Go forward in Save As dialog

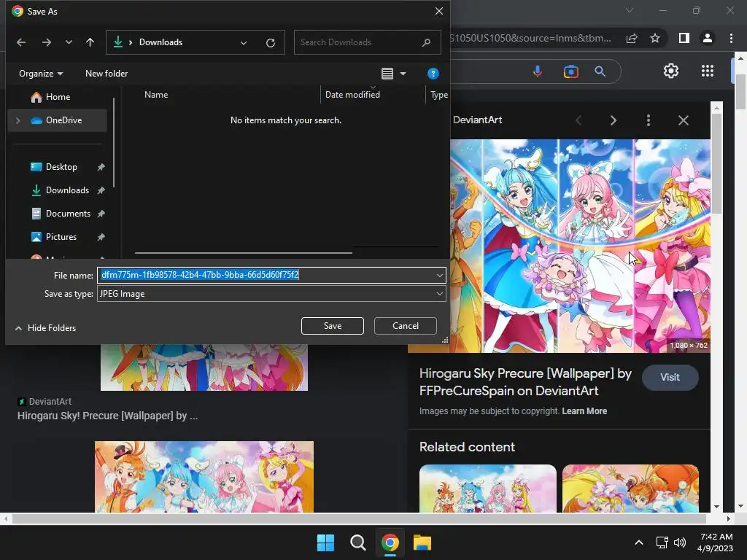[46, 42]
